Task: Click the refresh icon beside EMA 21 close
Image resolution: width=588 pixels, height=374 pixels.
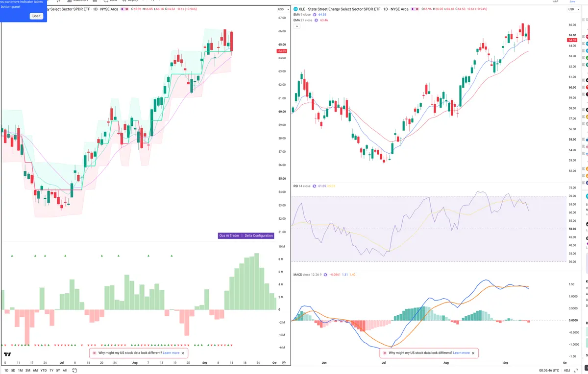Action: point(316,20)
